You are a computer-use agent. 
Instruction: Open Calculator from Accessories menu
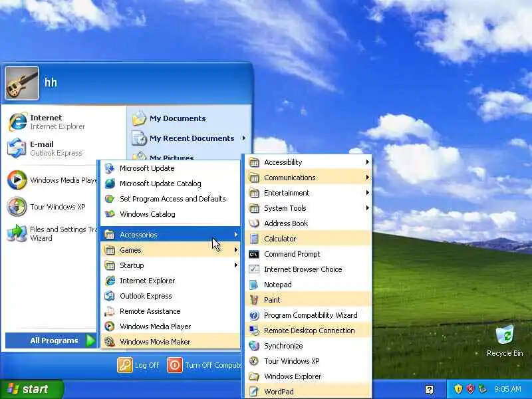tap(308, 239)
